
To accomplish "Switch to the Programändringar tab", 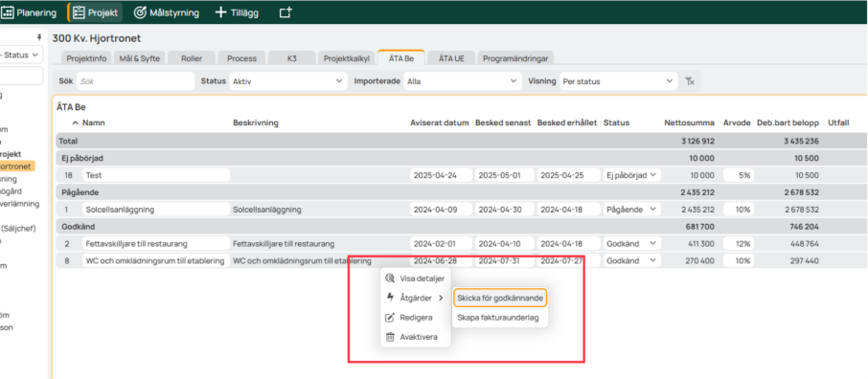I will pyautogui.click(x=514, y=58).
